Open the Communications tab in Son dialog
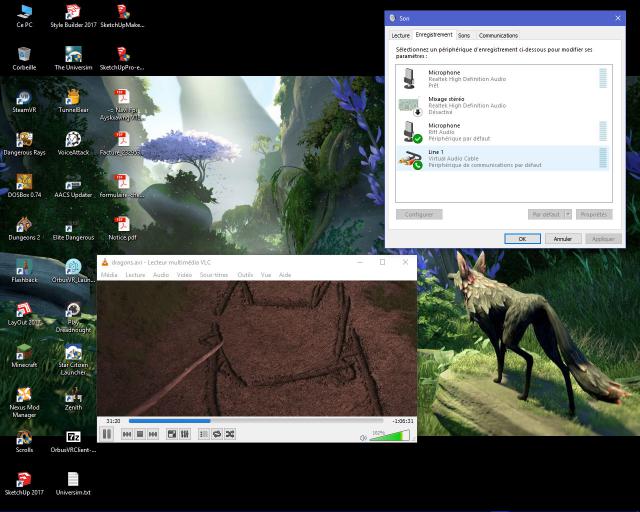 click(x=498, y=36)
